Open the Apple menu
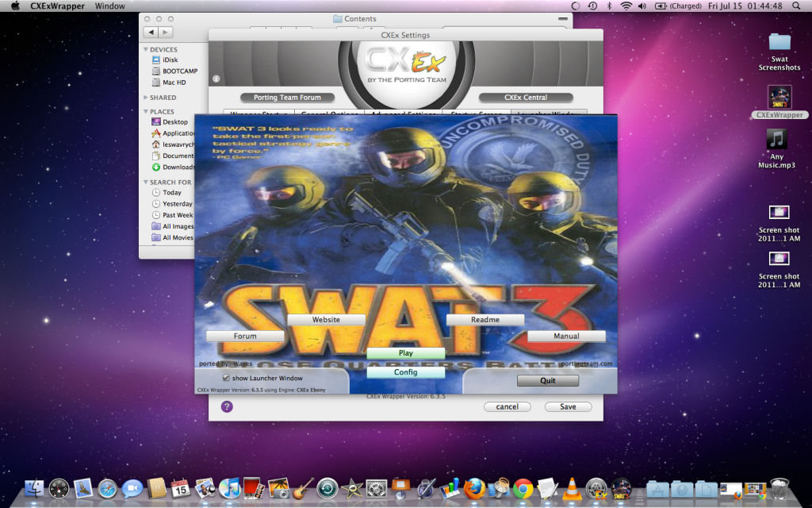812x508 pixels. pyautogui.click(x=15, y=6)
